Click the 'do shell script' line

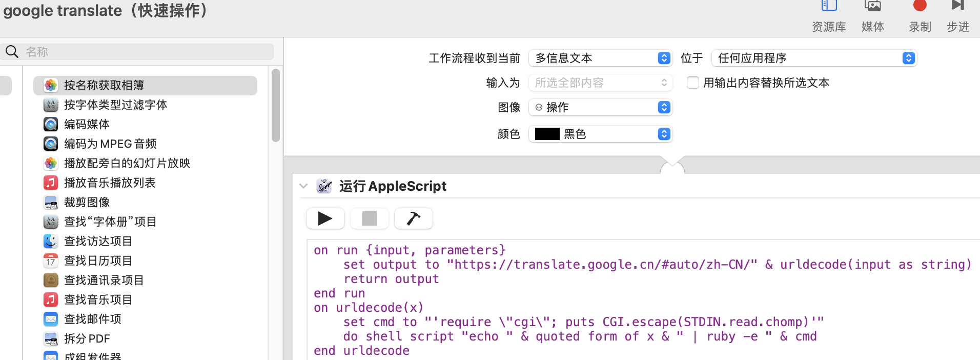[x=580, y=336]
